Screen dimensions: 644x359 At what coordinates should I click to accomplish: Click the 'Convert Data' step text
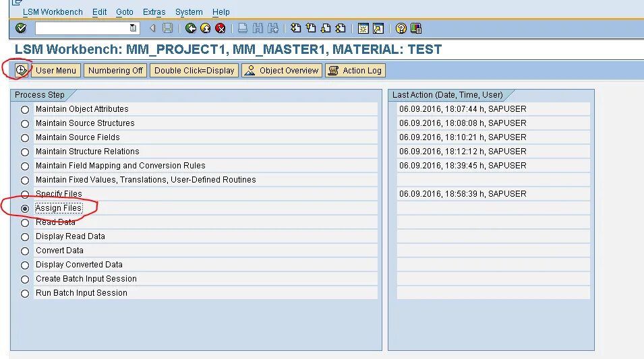point(59,251)
